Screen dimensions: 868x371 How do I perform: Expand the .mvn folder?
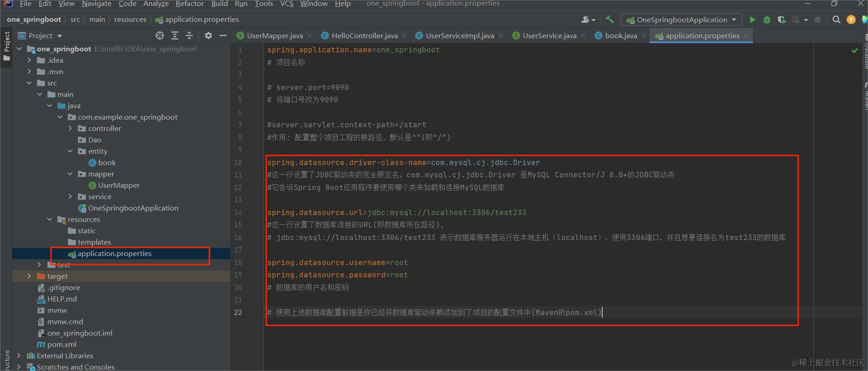(x=29, y=71)
